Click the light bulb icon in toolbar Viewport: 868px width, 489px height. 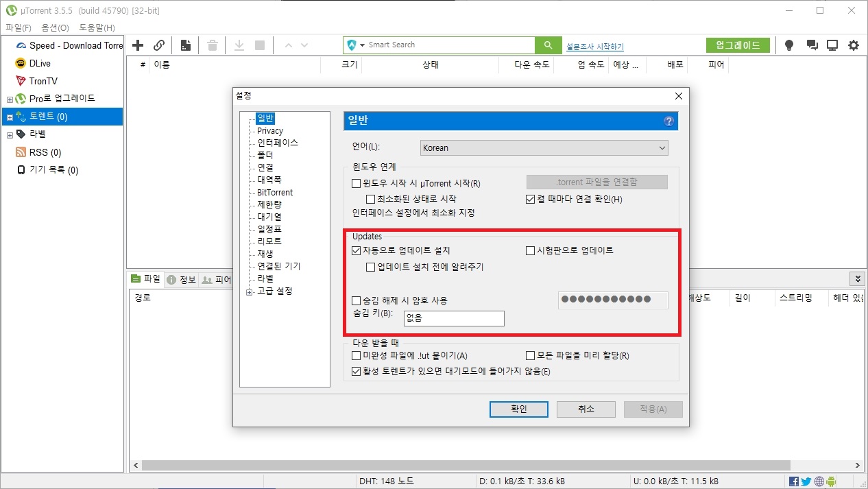(789, 45)
